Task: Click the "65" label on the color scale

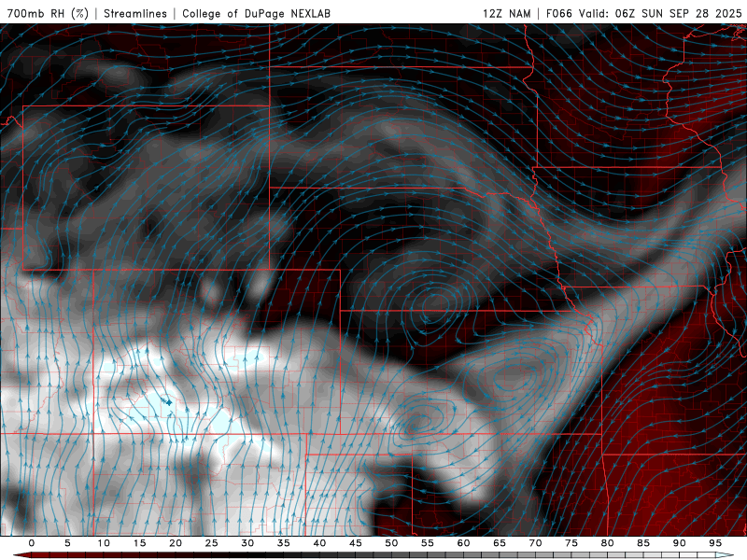Action: pos(500,543)
